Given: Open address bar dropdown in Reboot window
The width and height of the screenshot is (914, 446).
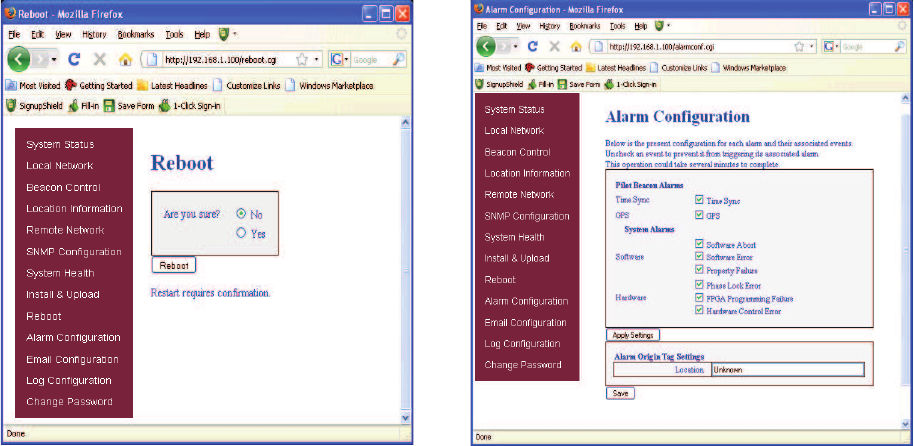Looking at the screenshot, I should [x=317, y=59].
